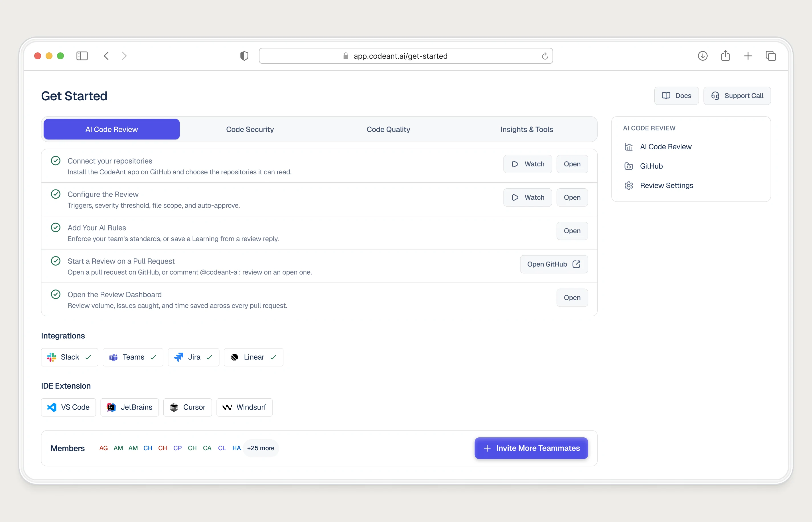The image size is (812, 522).
Task: Open AI Code Review in the side panel
Action: (x=658, y=147)
